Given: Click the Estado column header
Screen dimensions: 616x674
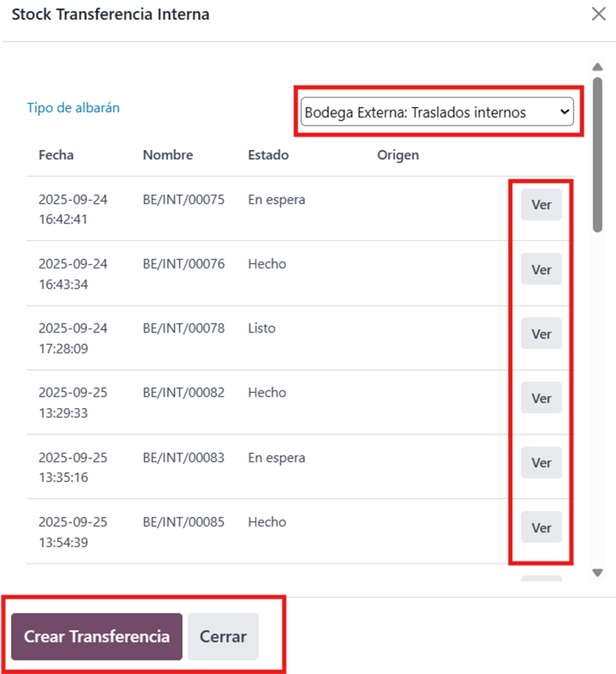Looking at the screenshot, I should pyautogui.click(x=268, y=155).
